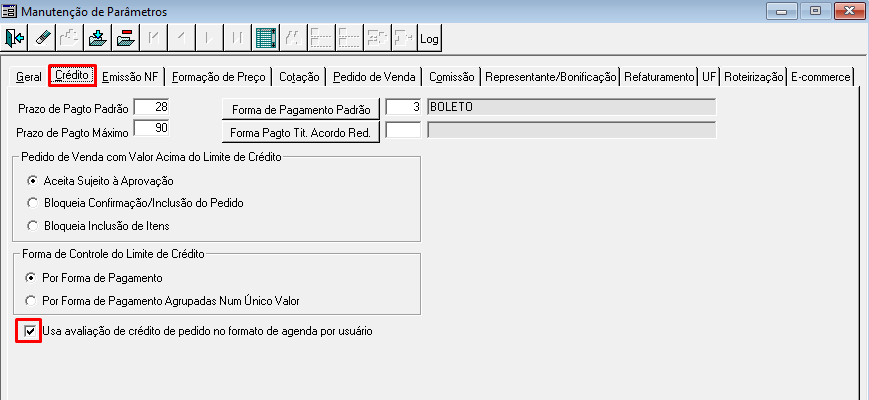
Task: Select the Crédito tab
Action: click(x=73, y=75)
